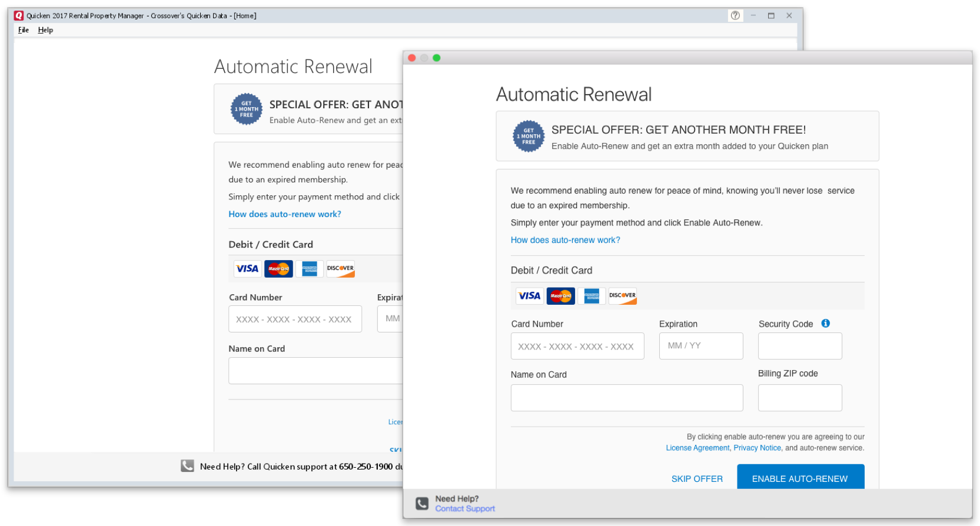Click the support phone number text in the back window
The image size is (980, 526).
click(x=366, y=467)
